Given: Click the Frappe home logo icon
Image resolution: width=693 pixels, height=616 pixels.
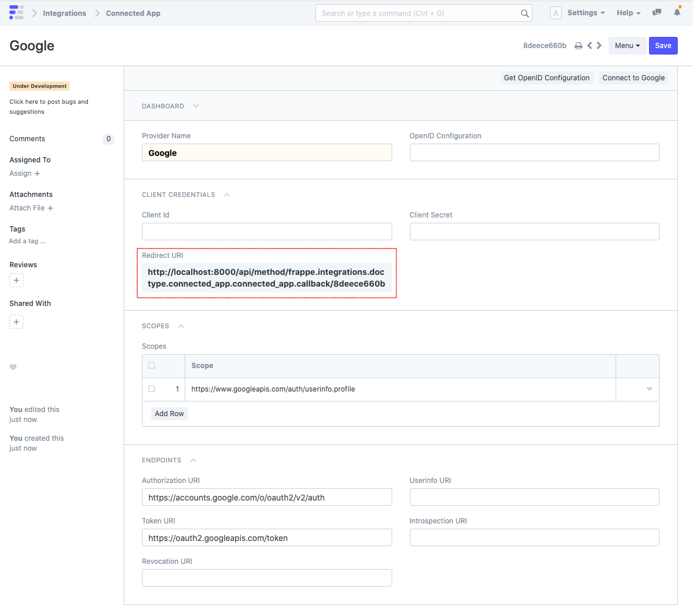Looking at the screenshot, I should (x=16, y=13).
